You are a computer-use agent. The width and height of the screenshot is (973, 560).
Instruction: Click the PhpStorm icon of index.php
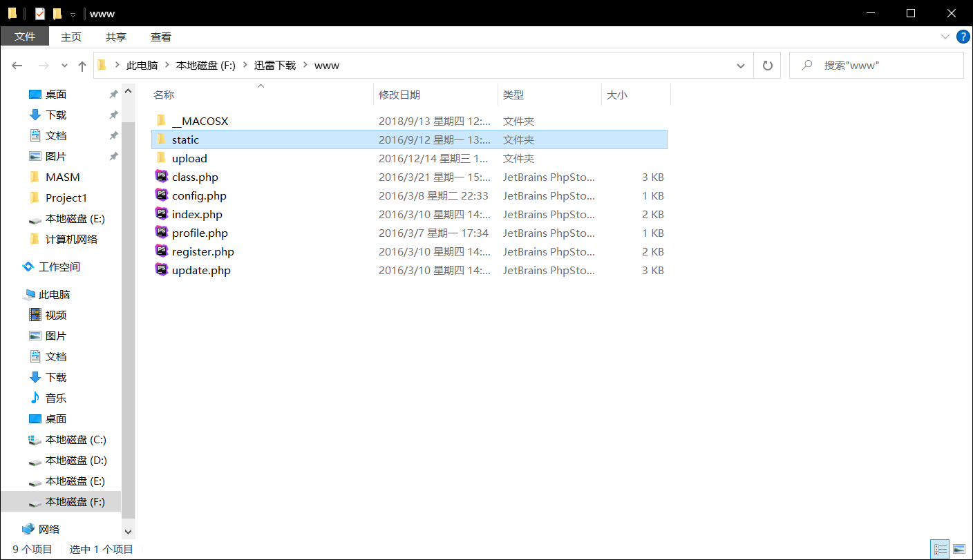click(x=161, y=214)
